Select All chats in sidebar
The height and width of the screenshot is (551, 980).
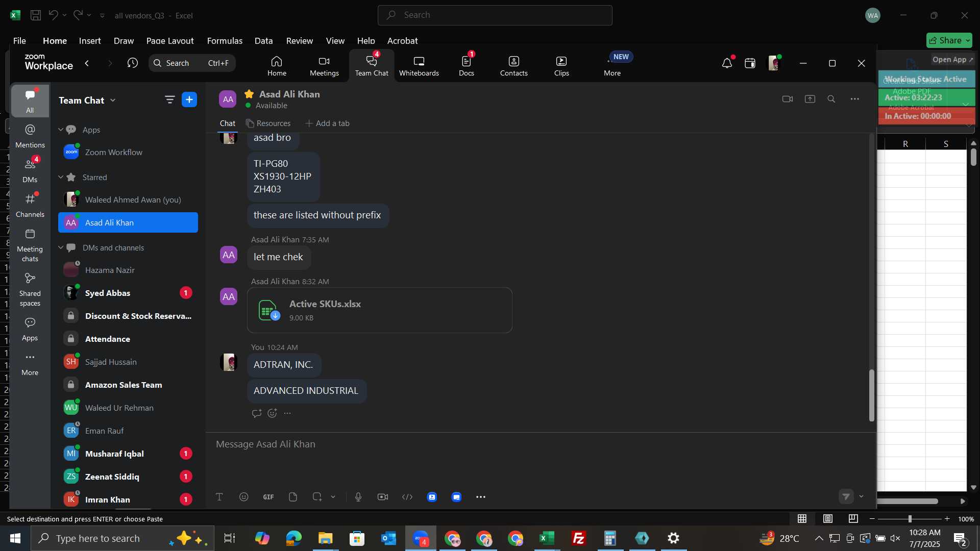coord(30,101)
